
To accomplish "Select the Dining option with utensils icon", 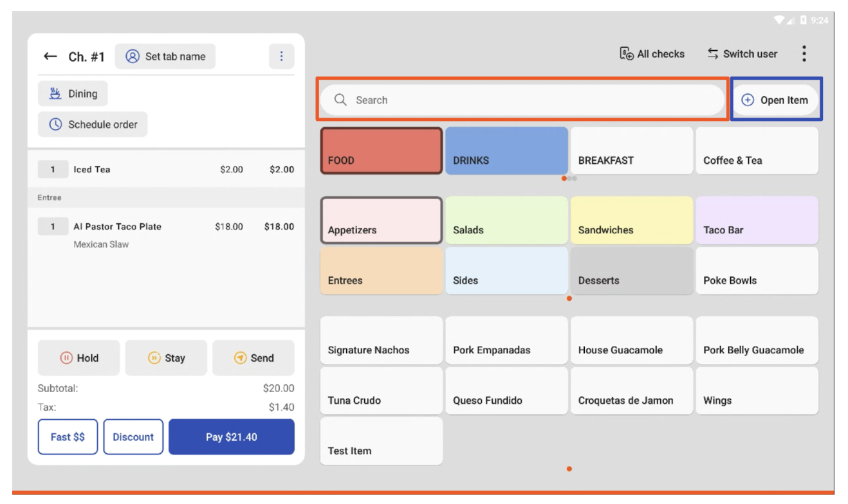I will [72, 93].
